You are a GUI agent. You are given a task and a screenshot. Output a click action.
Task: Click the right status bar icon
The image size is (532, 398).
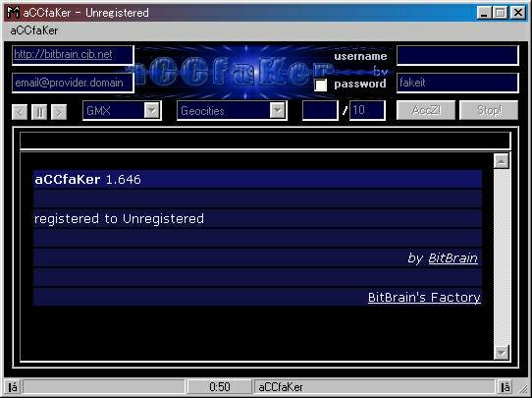(x=505, y=387)
